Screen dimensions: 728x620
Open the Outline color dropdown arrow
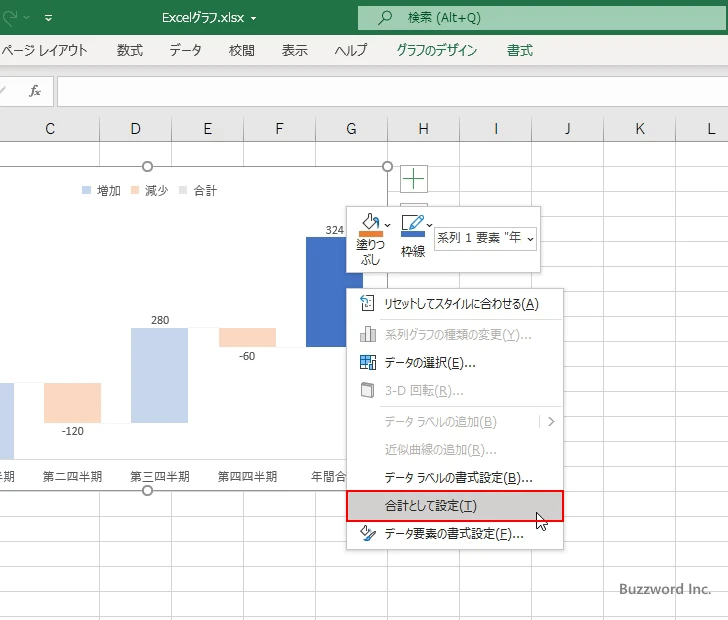[429, 225]
